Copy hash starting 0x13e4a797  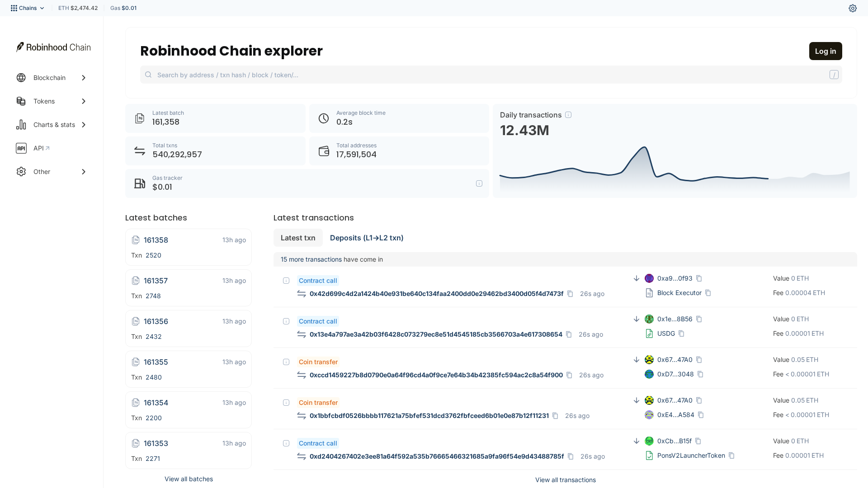pos(569,334)
